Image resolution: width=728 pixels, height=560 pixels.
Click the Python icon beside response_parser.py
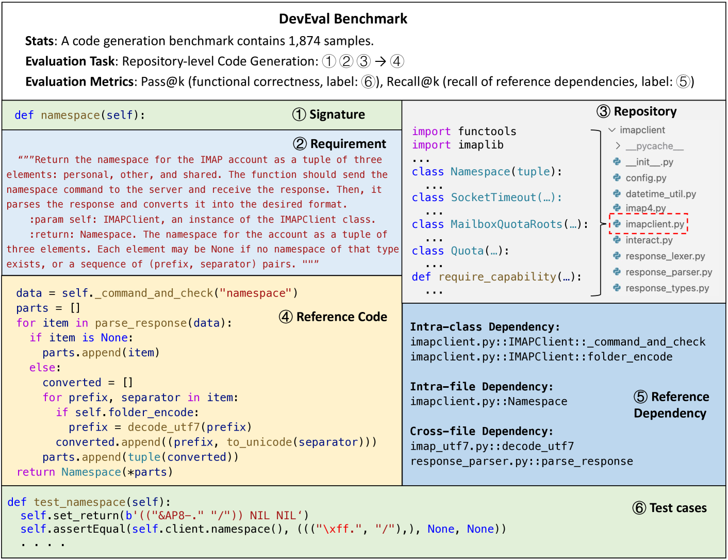click(617, 272)
